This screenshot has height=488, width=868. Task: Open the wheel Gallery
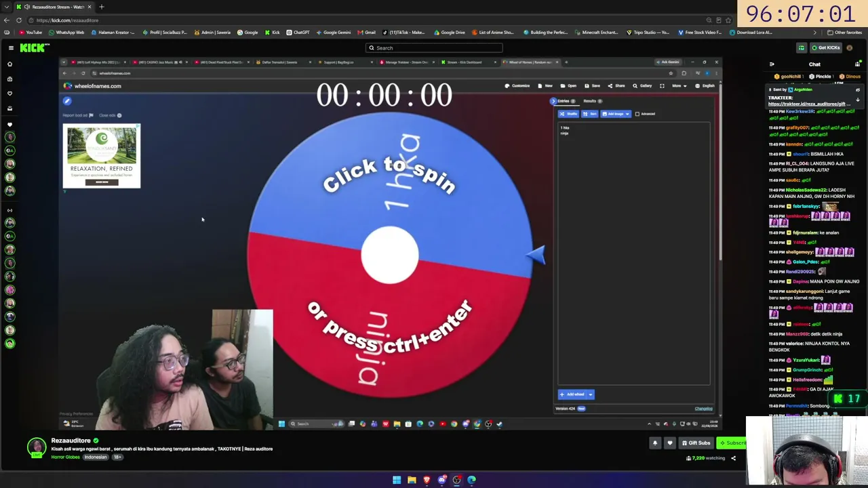pyautogui.click(x=642, y=86)
